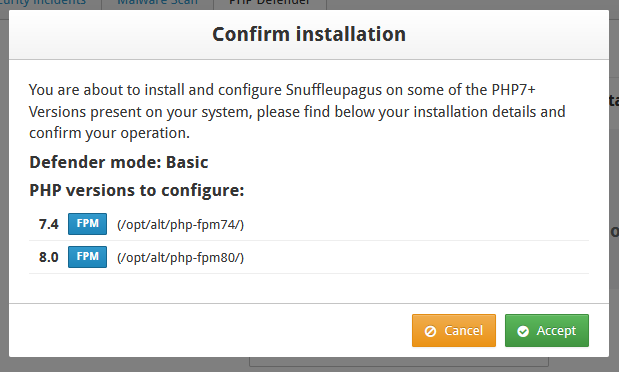Screen dimensions: 619x372
Task: Click the PHP versions to configure heading
Action: point(137,191)
